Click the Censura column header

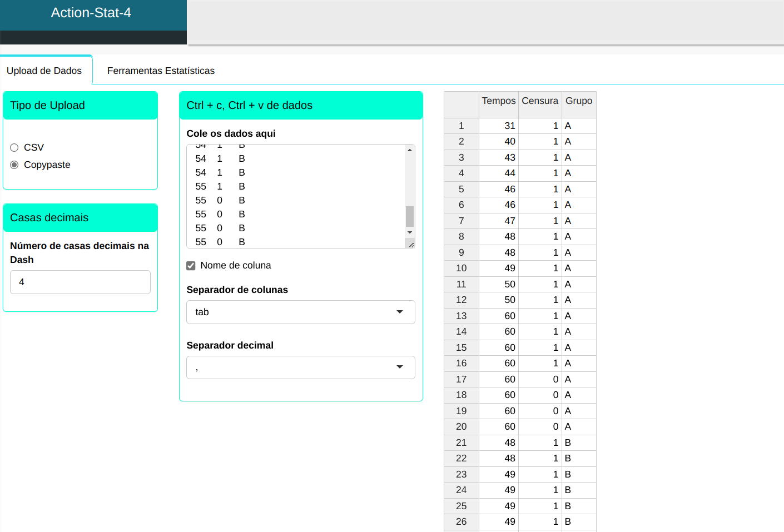539,101
